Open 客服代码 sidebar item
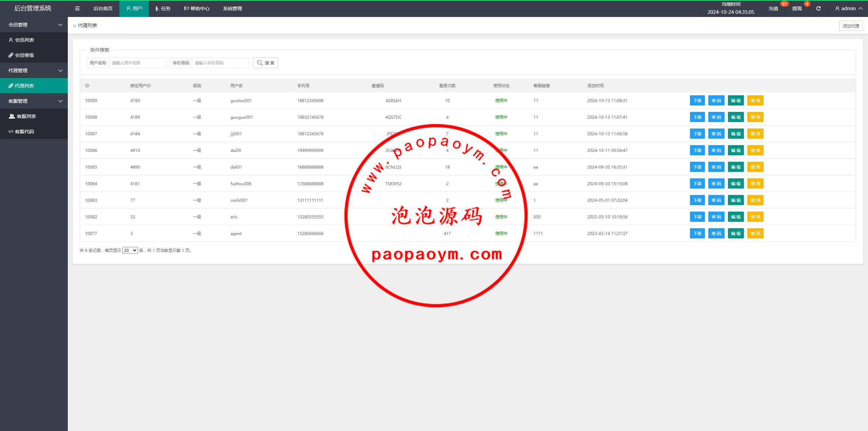868x431 pixels. pyautogui.click(x=24, y=132)
